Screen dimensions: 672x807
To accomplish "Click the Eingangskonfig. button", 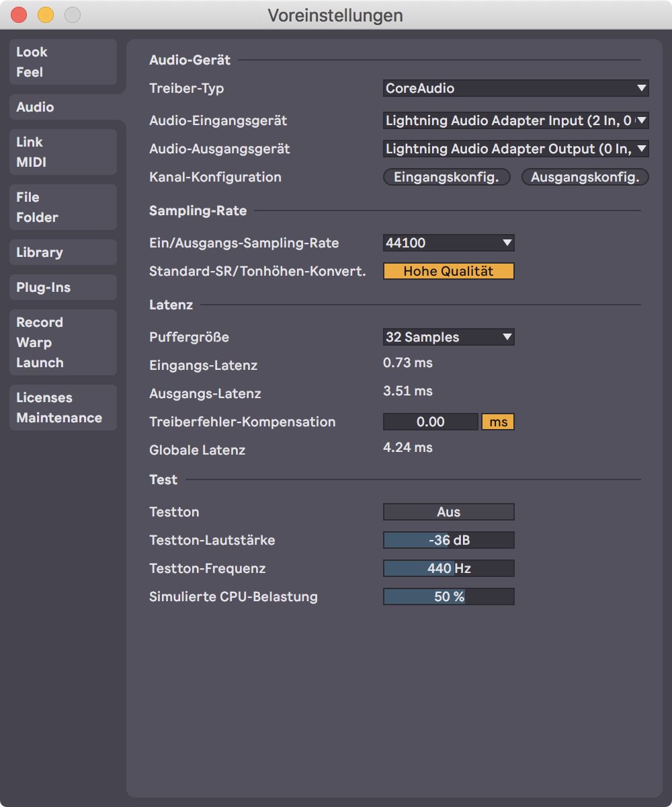I will pyautogui.click(x=446, y=177).
